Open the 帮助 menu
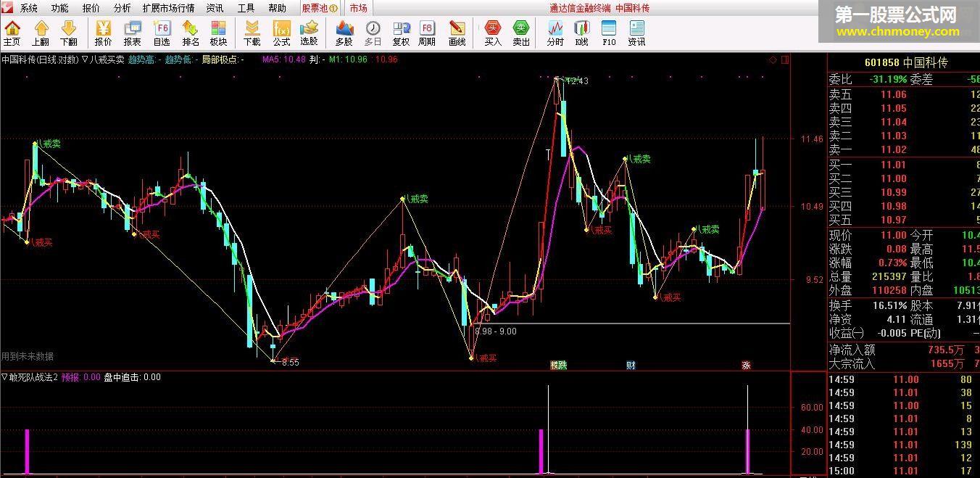Screen dimensions: 980x478 277,8
